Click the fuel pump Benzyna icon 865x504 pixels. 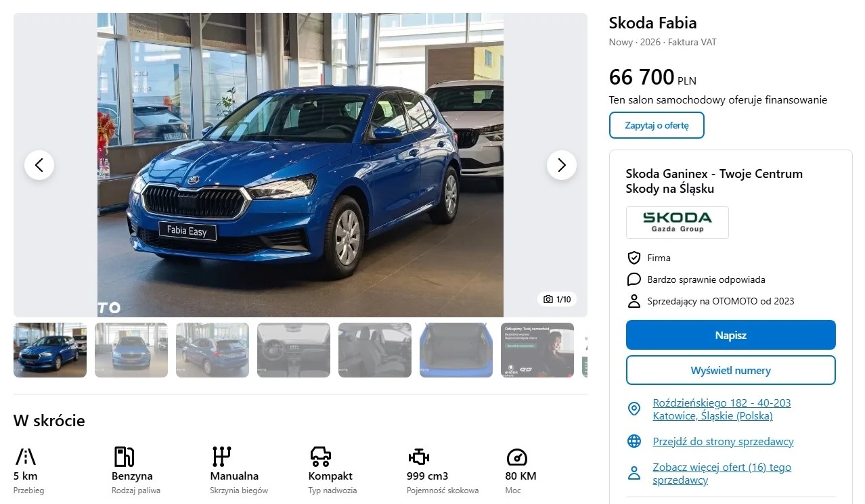click(124, 457)
